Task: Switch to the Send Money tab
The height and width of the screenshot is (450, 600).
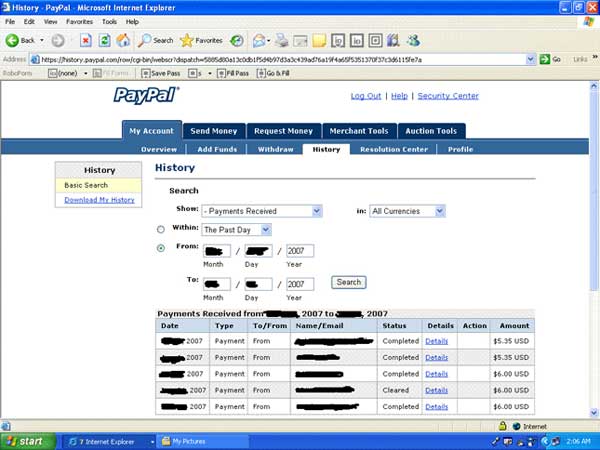Action: point(213,131)
